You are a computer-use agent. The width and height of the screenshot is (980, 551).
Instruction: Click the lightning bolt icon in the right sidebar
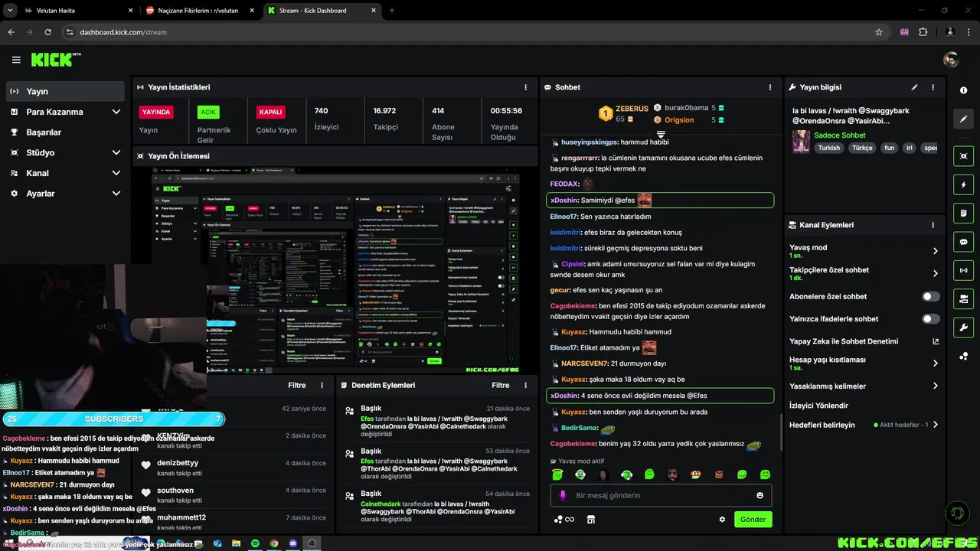[x=963, y=184]
